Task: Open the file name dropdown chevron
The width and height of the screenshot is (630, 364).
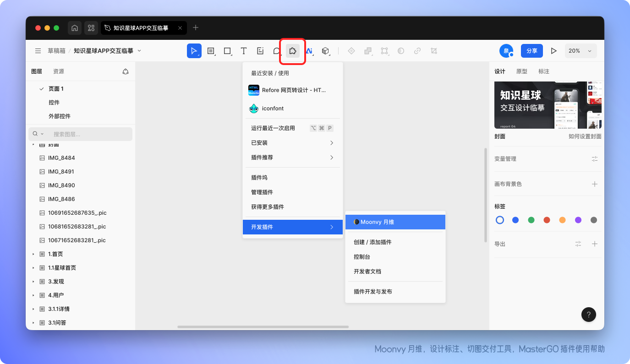Action: pyautogui.click(x=140, y=51)
